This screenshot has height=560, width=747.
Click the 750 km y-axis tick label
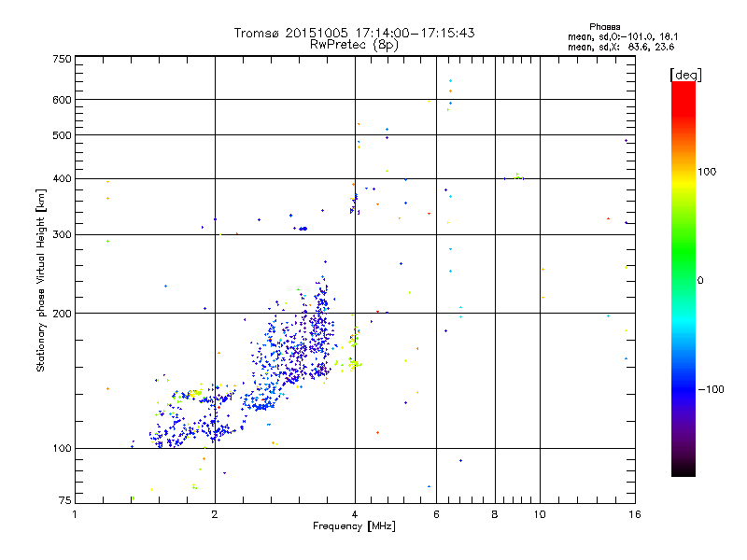coord(63,59)
